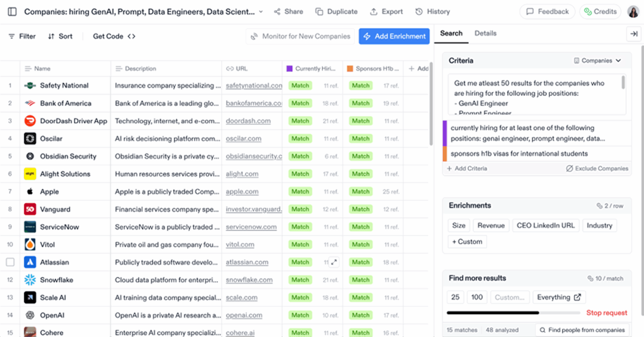Open the Sponsors H1b column header
Image resolution: width=644 pixels, height=337 pixels.
point(373,69)
